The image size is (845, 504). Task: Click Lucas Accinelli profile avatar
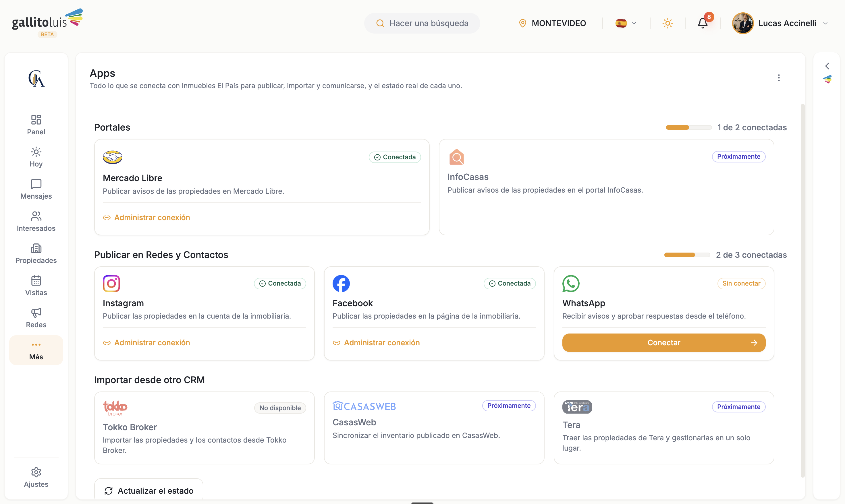pos(743,23)
